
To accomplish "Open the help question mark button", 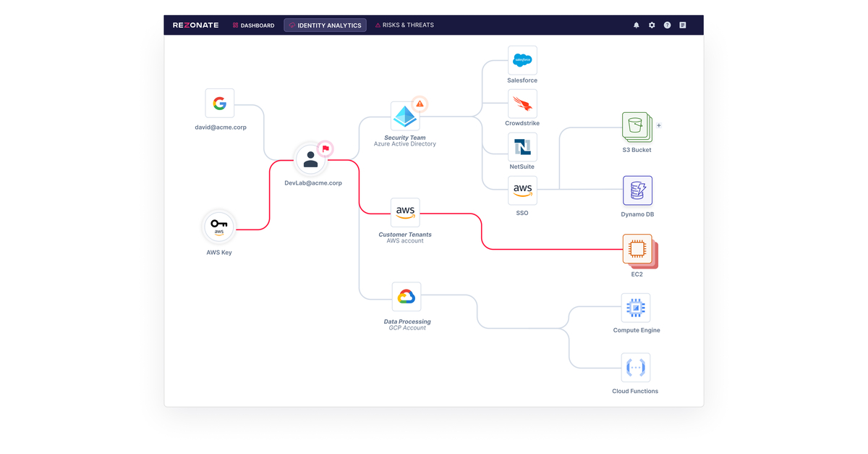I will pyautogui.click(x=667, y=25).
